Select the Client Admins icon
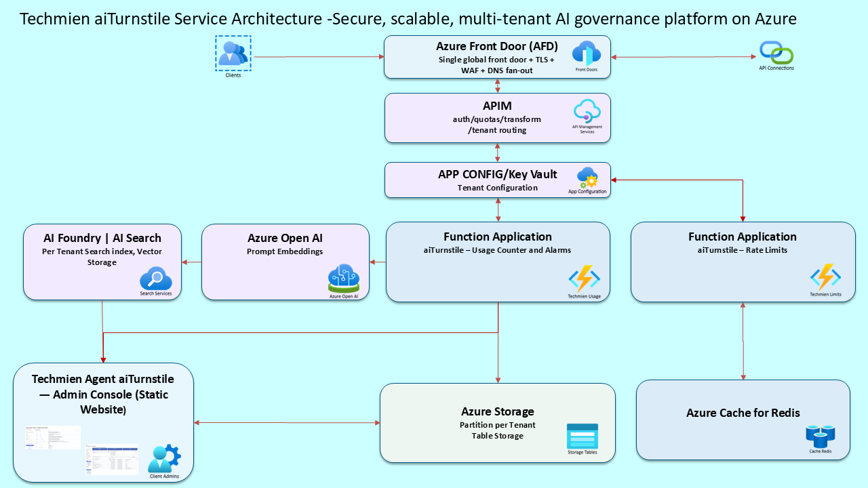This screenshot has height=488, width=868. (x=165, y=459)
